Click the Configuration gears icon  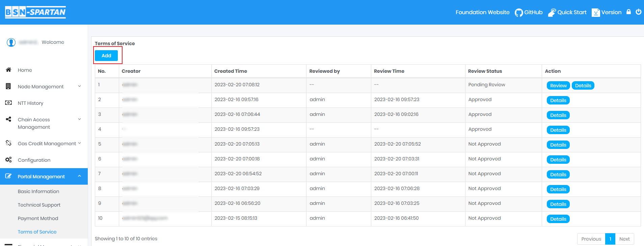pyautogui.click(x=9, y=160)
